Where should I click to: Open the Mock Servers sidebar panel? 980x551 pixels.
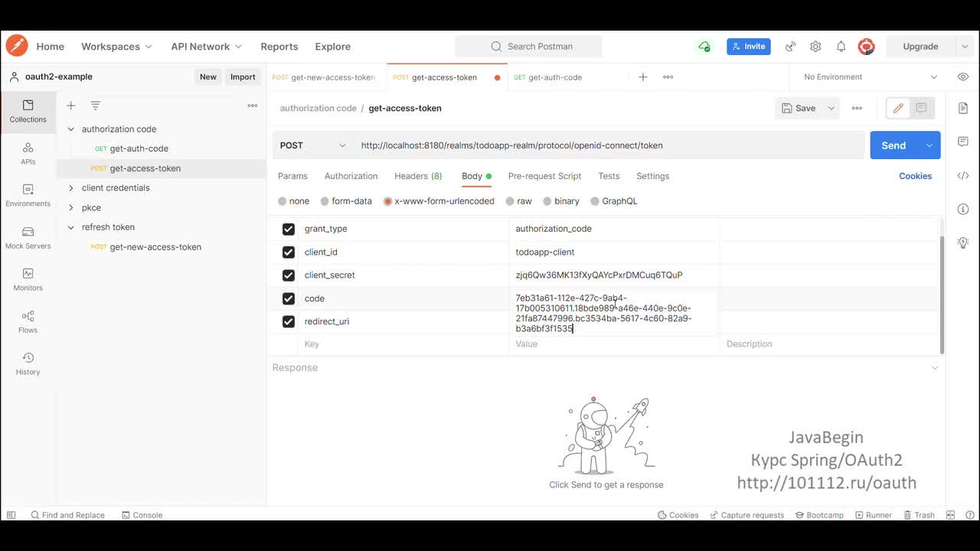pos(28,237)
